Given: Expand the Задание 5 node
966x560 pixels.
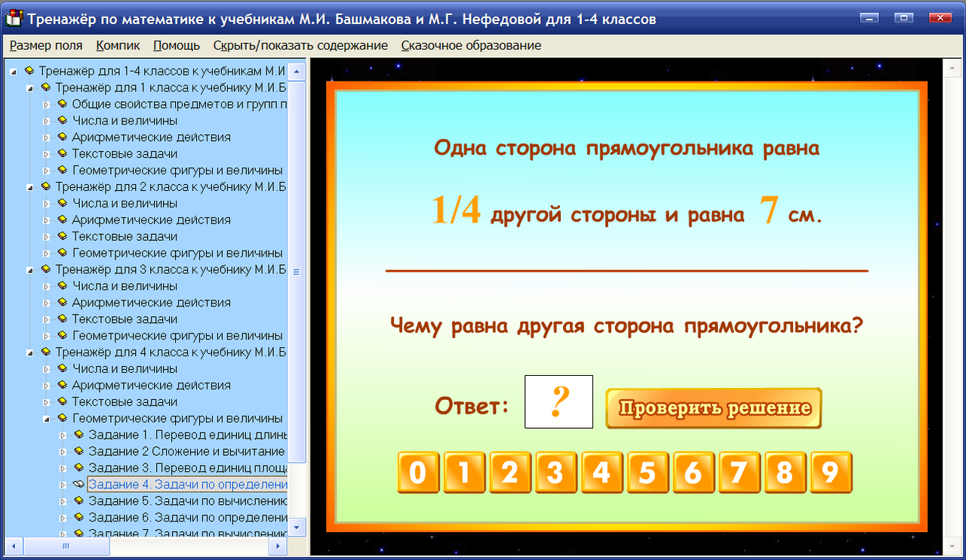Looking at the screenshot, I should point(63,501).
